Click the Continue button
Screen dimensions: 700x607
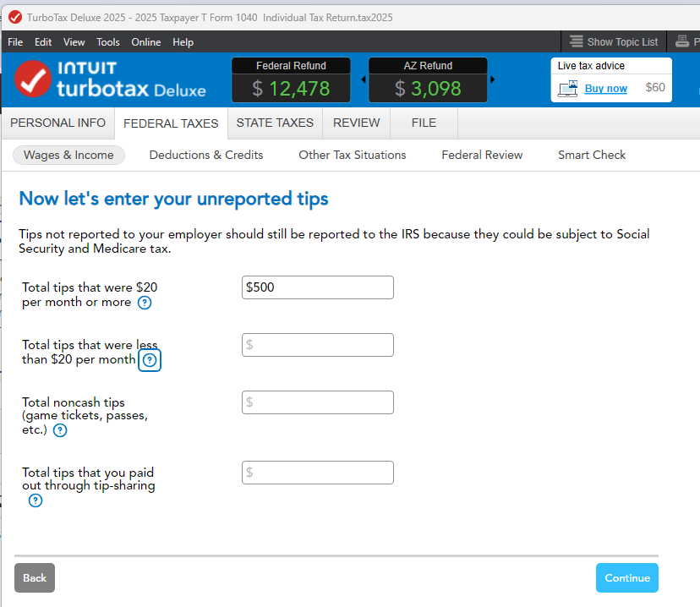click(x=626, y=577)
